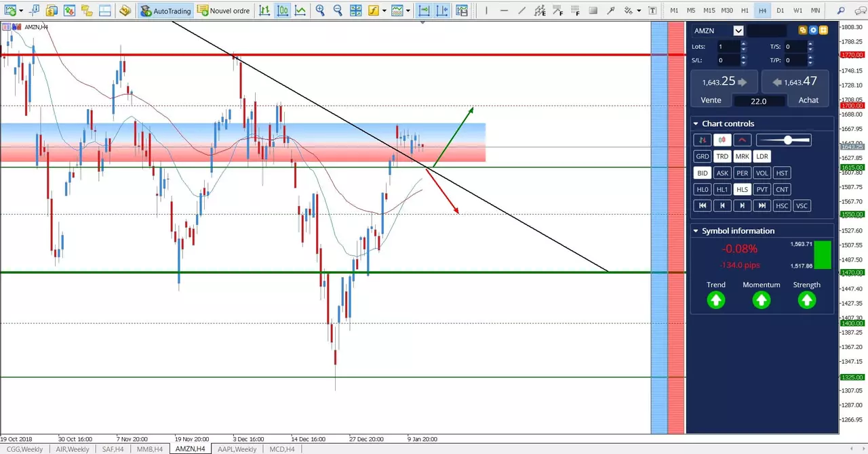This screenshot has height=454, width=868.
Task: Toggle the Terminal panel icon
Action: (x=104, y=11)
